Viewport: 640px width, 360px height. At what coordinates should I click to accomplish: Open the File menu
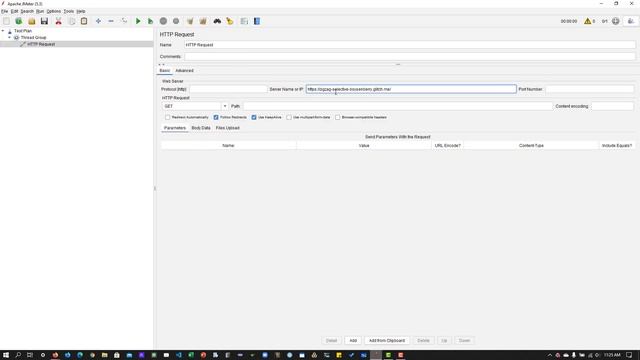click(x=4, y=11)
